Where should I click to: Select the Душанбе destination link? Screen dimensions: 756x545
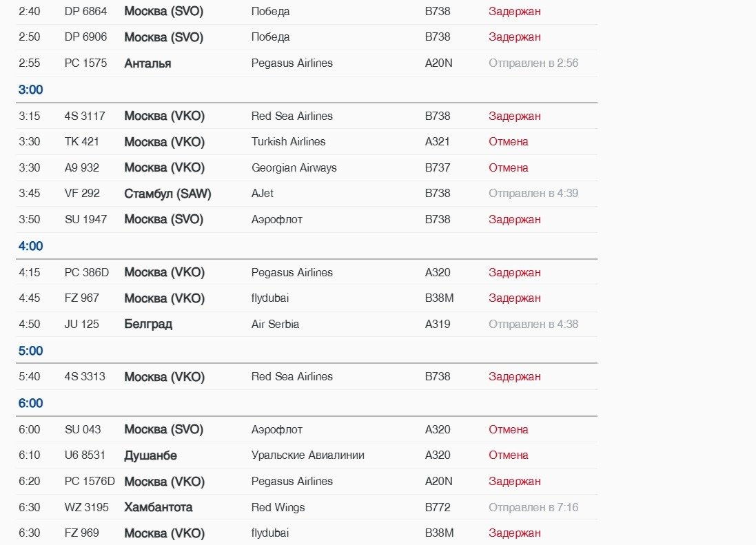150,455
